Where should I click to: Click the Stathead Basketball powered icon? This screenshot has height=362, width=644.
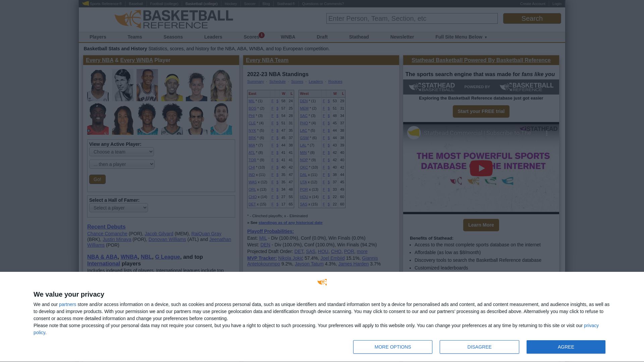(481, 87)
